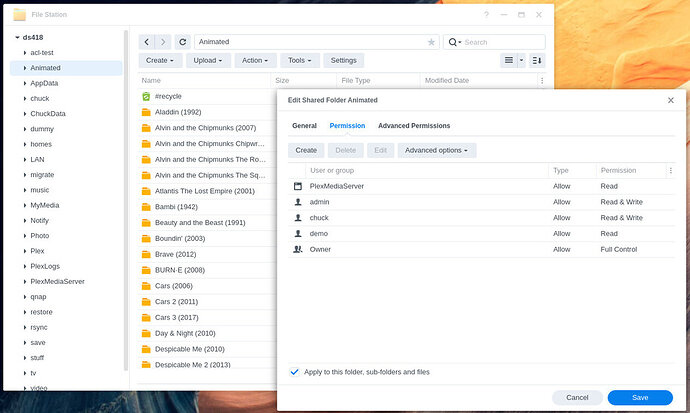Click the chuck user icon in permissions

(298, 218)
